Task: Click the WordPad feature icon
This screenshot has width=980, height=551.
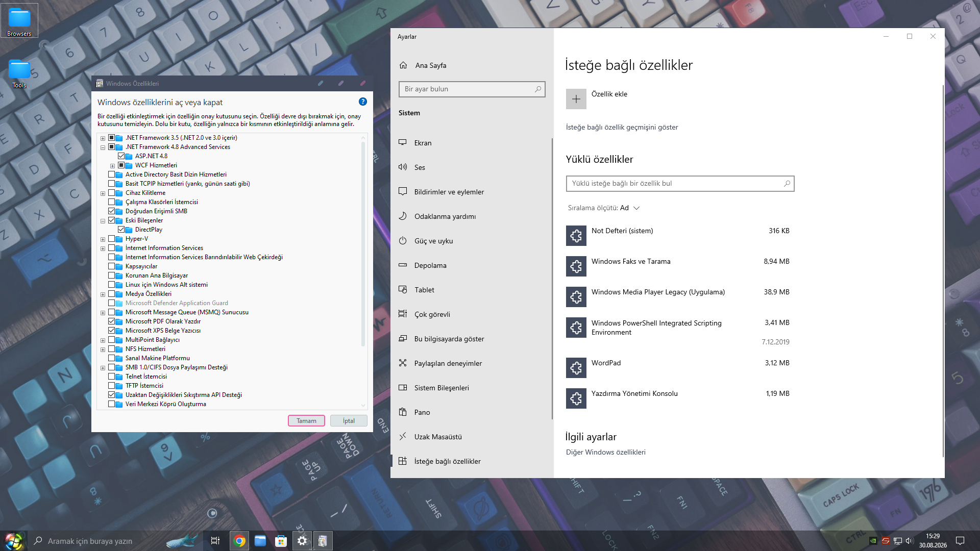Action: pos(576,368)
